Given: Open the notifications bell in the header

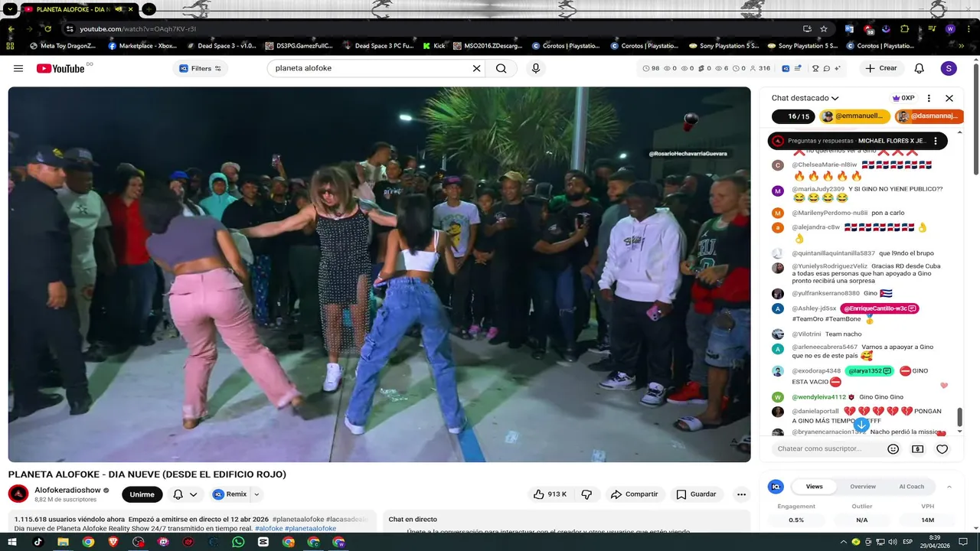Looking at the screenshot, I should [920, 68].
